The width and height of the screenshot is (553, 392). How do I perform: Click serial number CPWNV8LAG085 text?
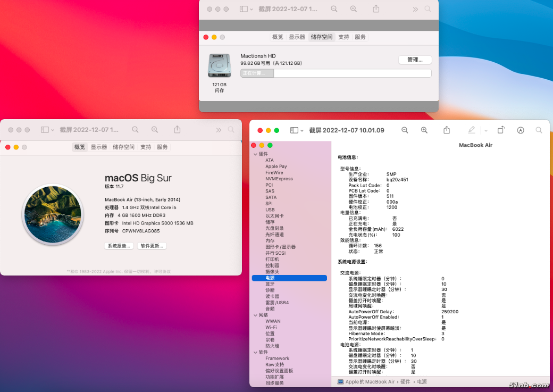(x=141, y=231)
